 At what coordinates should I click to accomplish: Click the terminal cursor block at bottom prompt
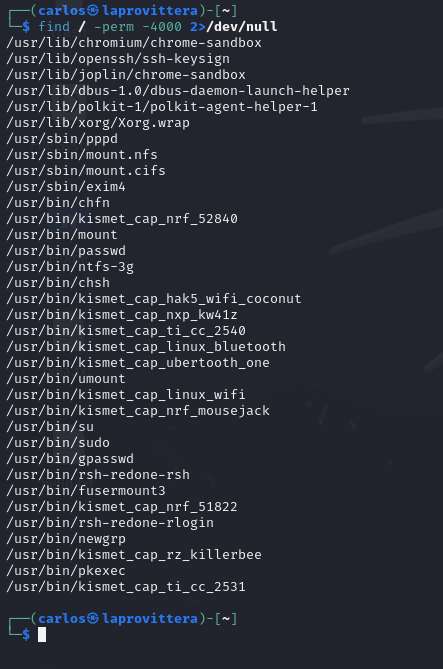pos(42,634)
